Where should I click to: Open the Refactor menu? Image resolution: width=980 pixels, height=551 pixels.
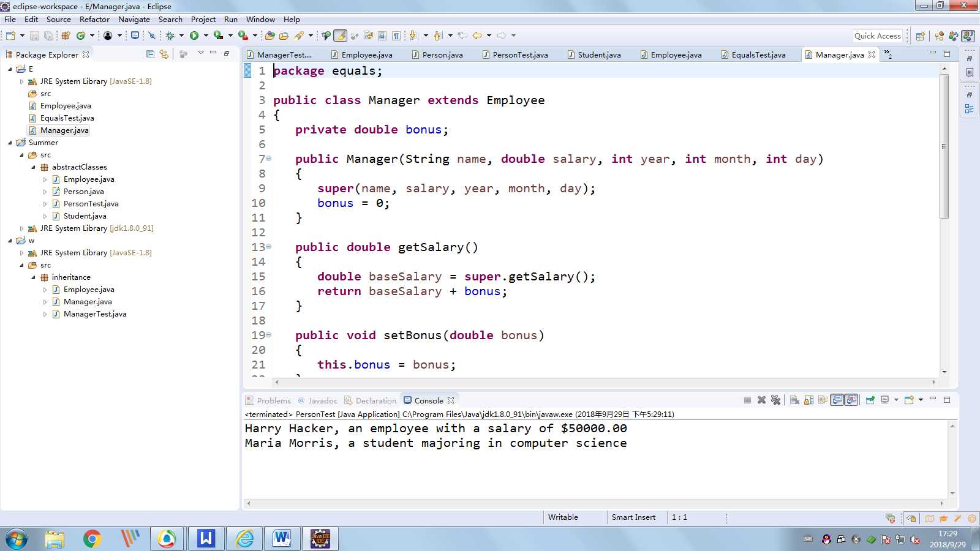94,19
